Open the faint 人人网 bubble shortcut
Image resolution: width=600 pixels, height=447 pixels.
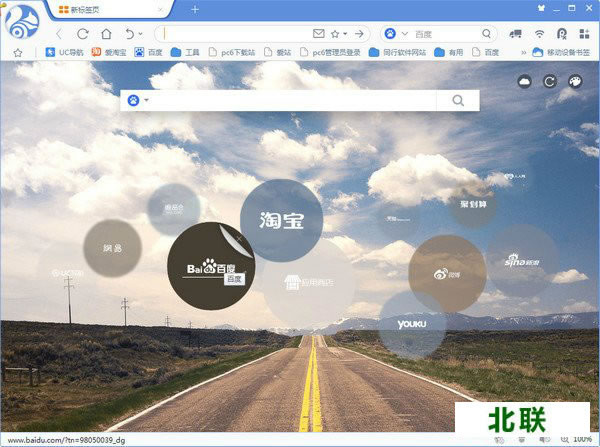pos(515,177)
